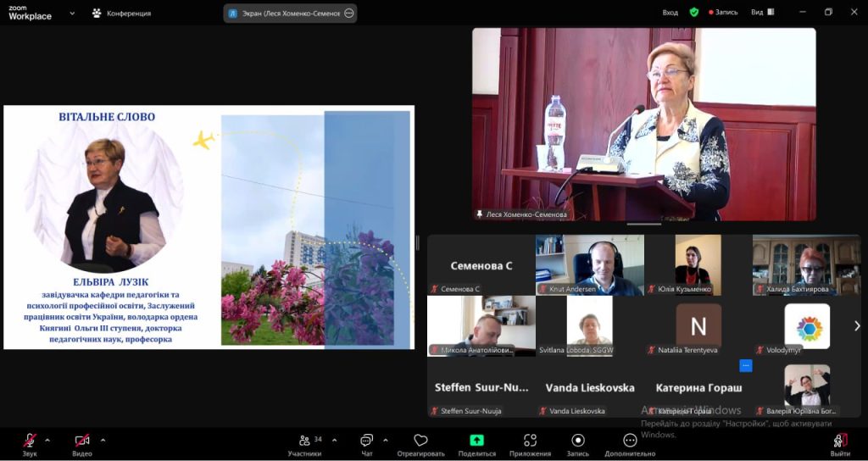
Task: Expand audio options arrow next to Звук
Action: pyautogui.click(x=47, y=440)
